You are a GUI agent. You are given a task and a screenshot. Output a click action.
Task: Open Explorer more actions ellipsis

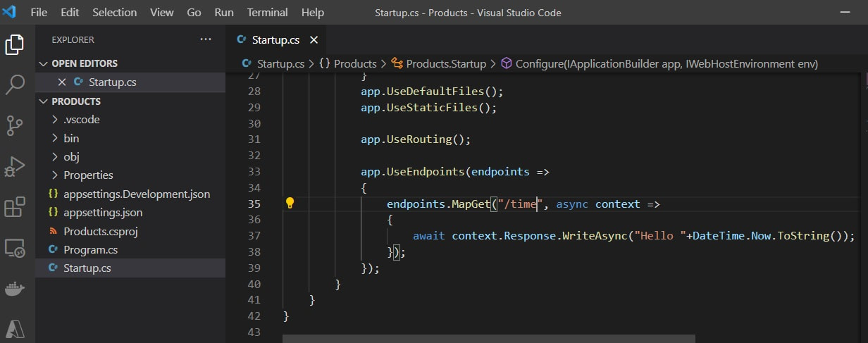(205, 39)
